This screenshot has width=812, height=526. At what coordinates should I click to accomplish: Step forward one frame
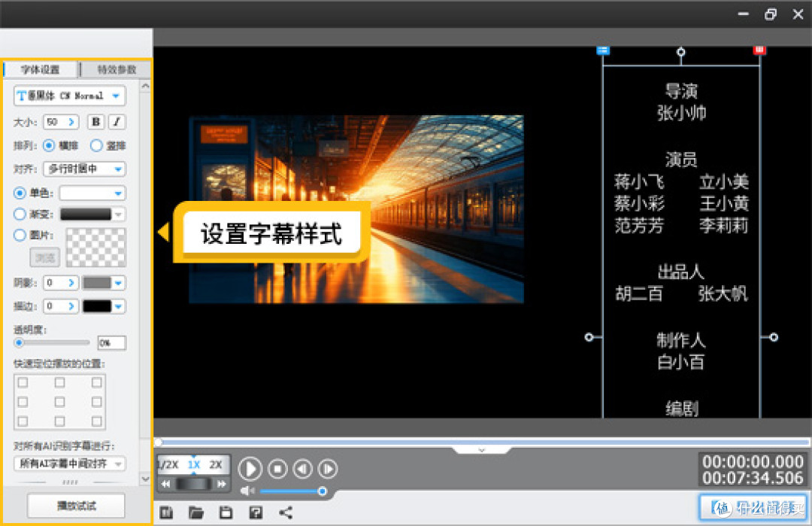pos(328,469)
